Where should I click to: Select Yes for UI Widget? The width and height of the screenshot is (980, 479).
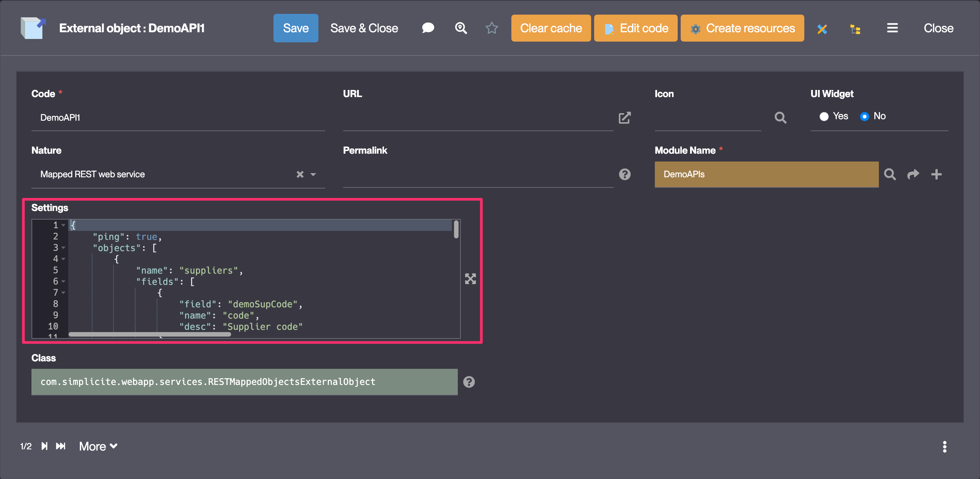click(x=824, y=117)
